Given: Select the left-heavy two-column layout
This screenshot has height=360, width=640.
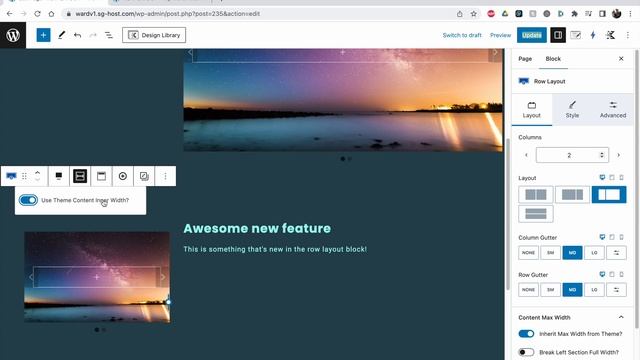Looking at the screenshot, I should 572,195.
